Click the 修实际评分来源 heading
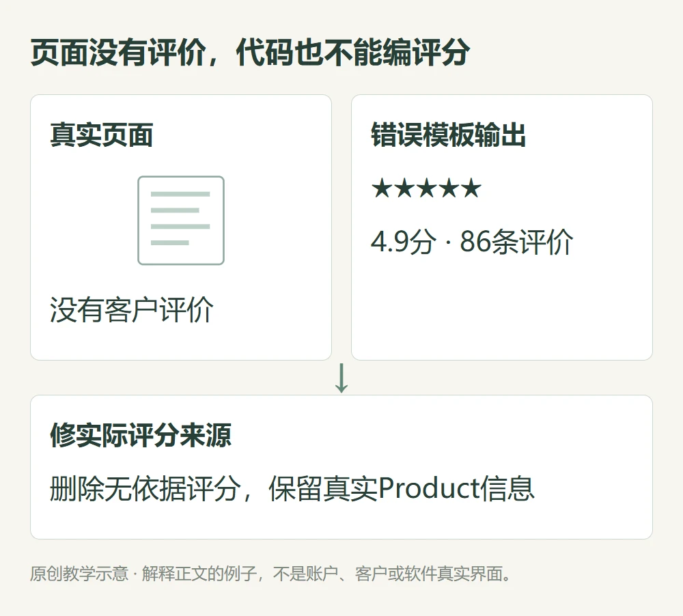 click(141, 435)
